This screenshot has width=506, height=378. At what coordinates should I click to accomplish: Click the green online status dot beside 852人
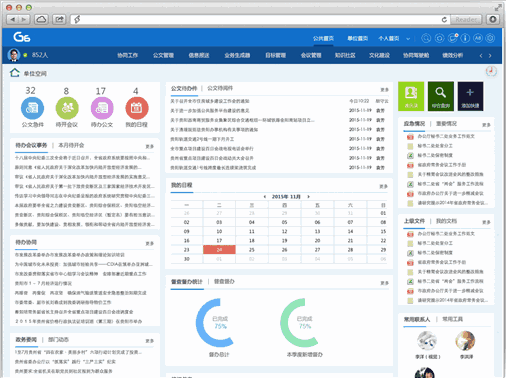pos(25,55)
